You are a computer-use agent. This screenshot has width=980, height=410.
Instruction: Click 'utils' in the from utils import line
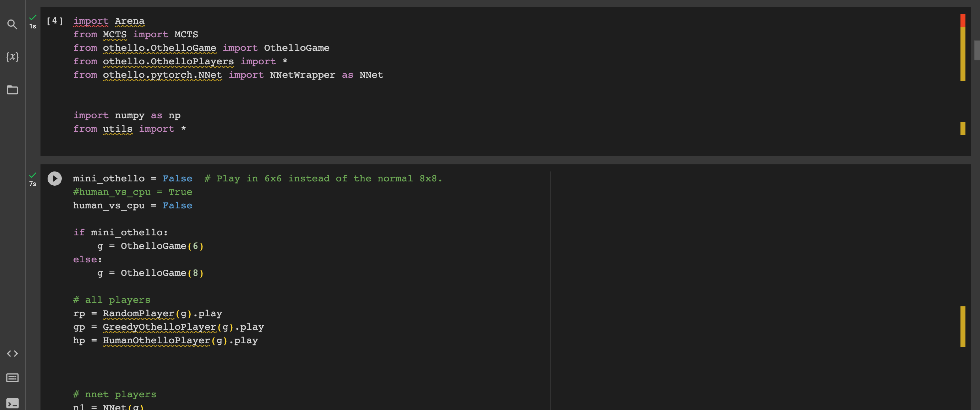(x=118, y=129)
